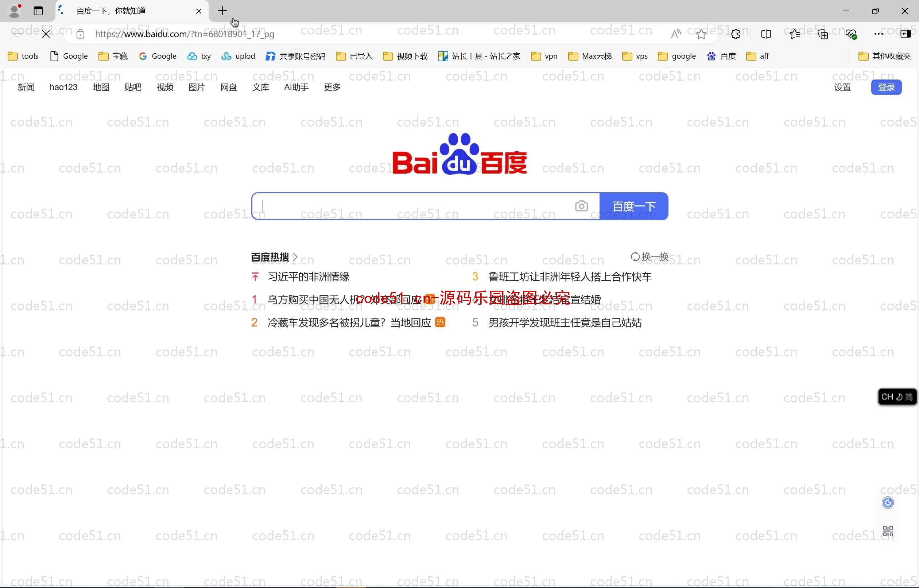Open the Favorites list icon

(x=795, y=34)
